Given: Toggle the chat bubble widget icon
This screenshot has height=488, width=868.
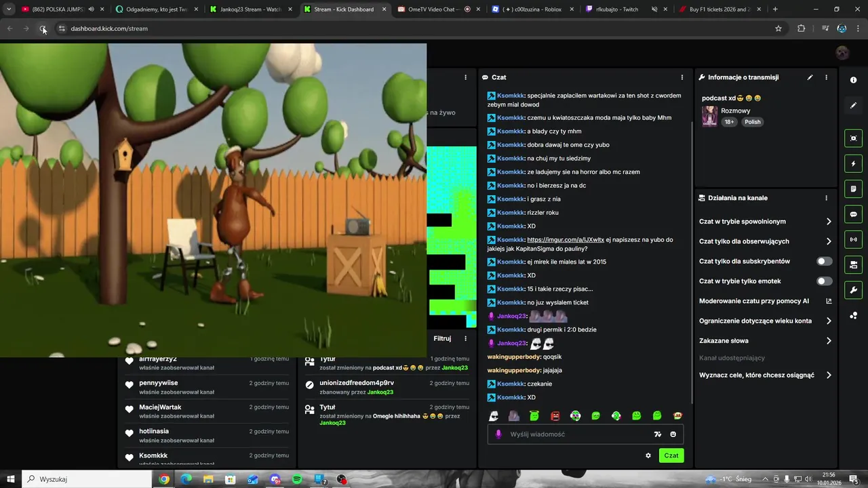Looking at the screenshot, I should (x=853, y=214).
